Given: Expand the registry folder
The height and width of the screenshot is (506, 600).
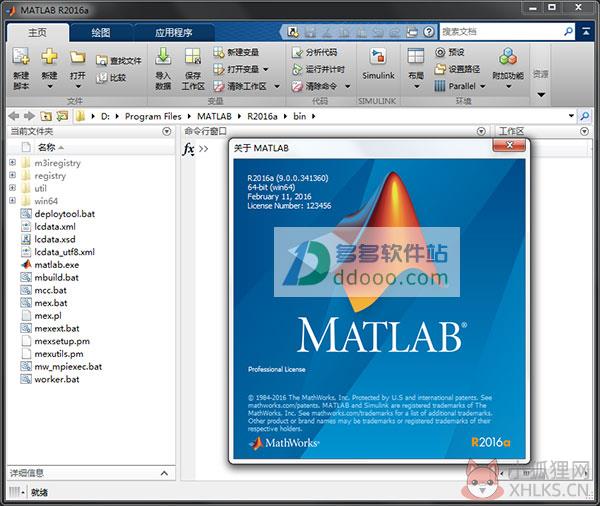Looking at the screenshot, I should (x=13, y=175).
